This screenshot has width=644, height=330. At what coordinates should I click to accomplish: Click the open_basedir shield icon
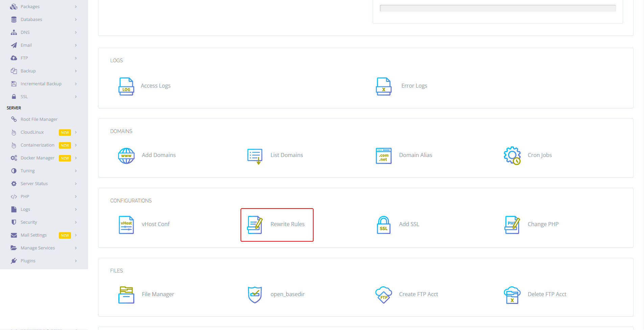(255, 295)
